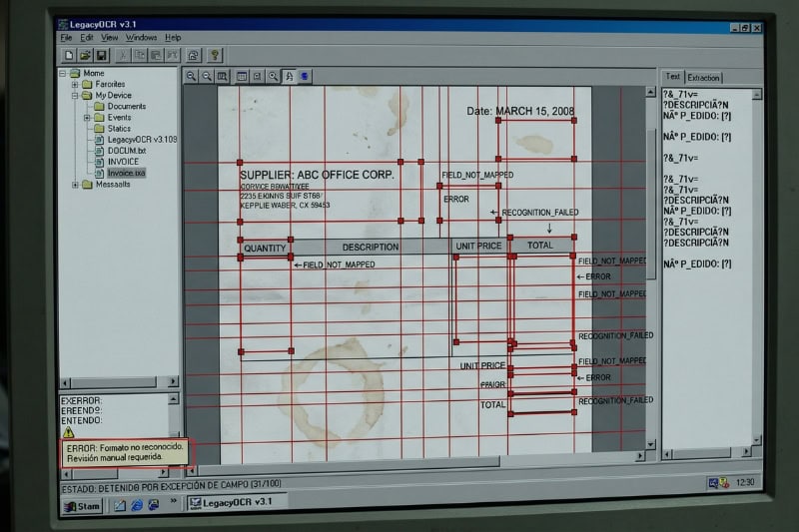Open the Windows menu
This screenshot has height=532, width=799.
click(x=141, y=38)
